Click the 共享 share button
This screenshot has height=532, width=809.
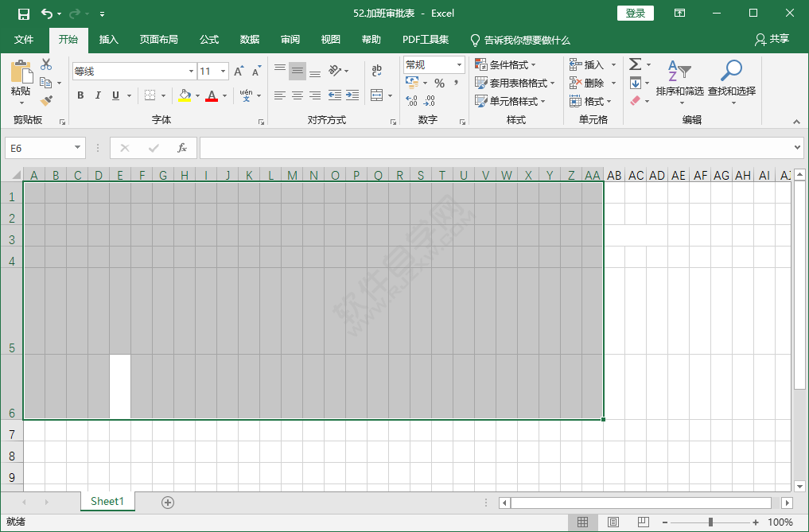pos(772,39)
